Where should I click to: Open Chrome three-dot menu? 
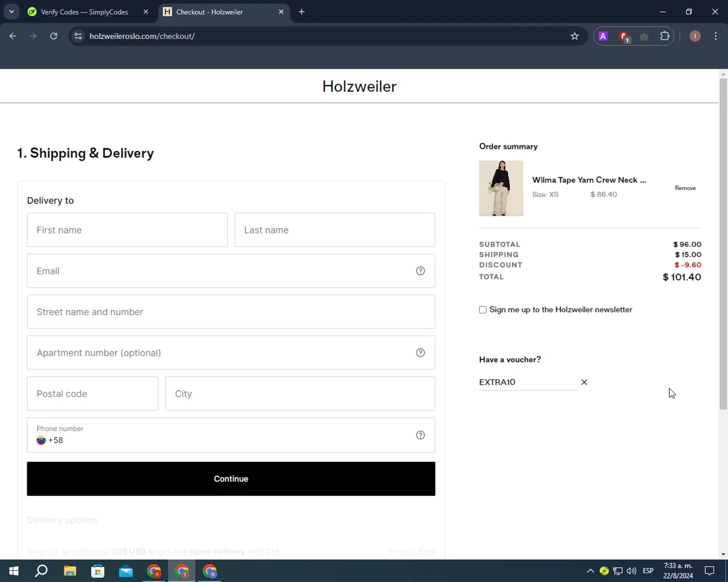715,36
